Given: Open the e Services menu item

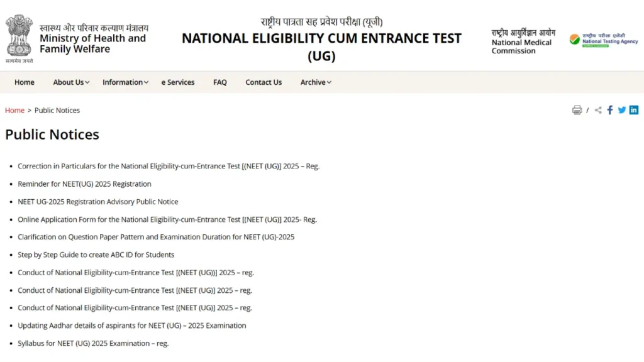Looking at the screenshot, I should click(177, 82).
